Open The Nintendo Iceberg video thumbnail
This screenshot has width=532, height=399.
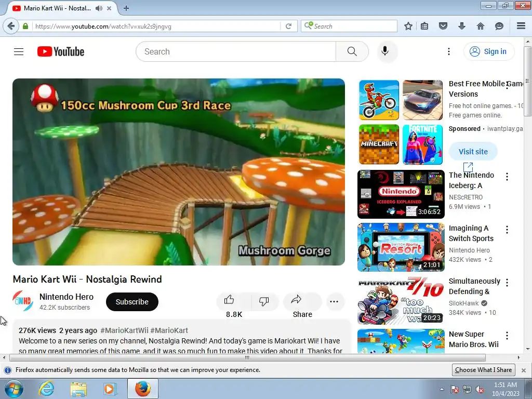pos(401,194)
